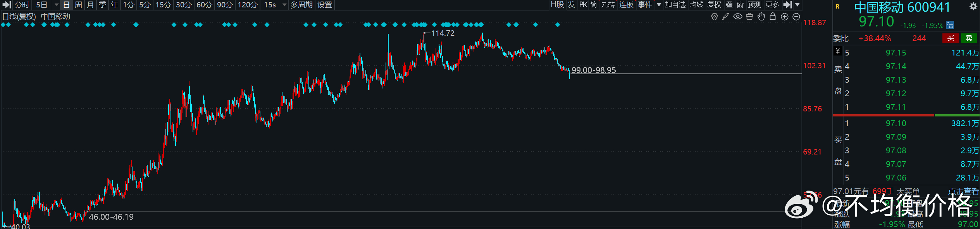Switch to the 分时 intraday view
This screenshot has width=980, height=229.
(x=22, y=5)
